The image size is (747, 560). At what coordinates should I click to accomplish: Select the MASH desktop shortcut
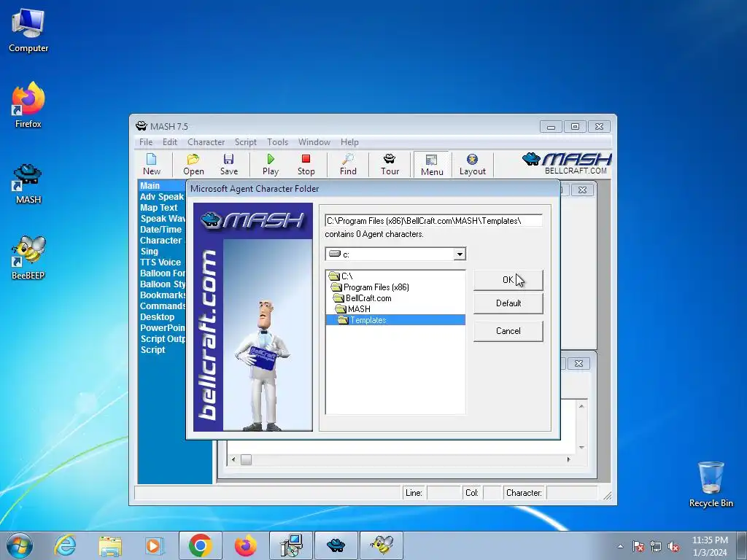click(x=28, y=184)
